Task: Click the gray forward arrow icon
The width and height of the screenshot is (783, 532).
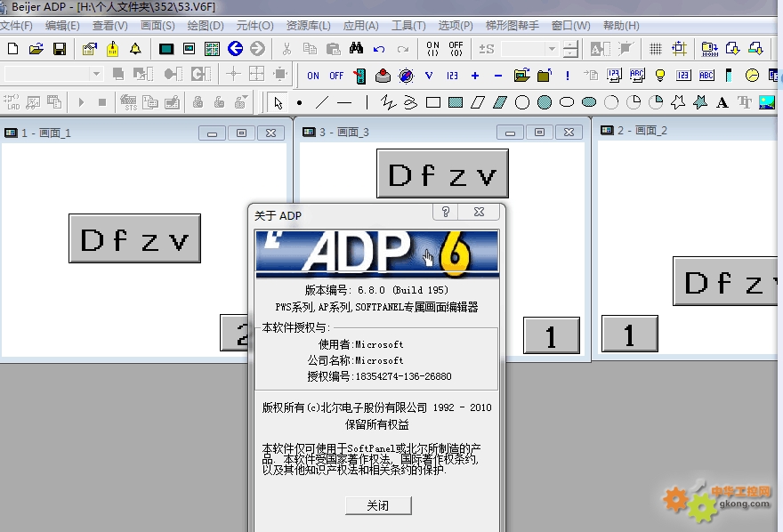Action: point(258,48)
